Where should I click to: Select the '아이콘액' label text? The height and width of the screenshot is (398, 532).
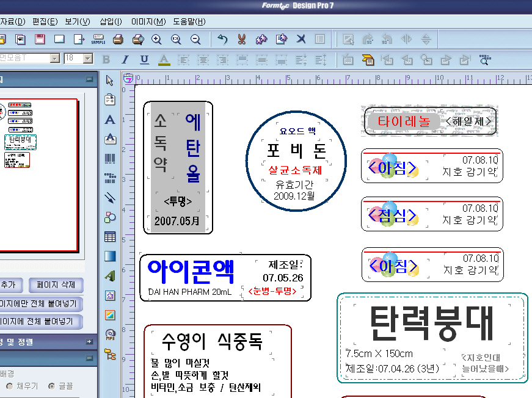pos(191,272)
